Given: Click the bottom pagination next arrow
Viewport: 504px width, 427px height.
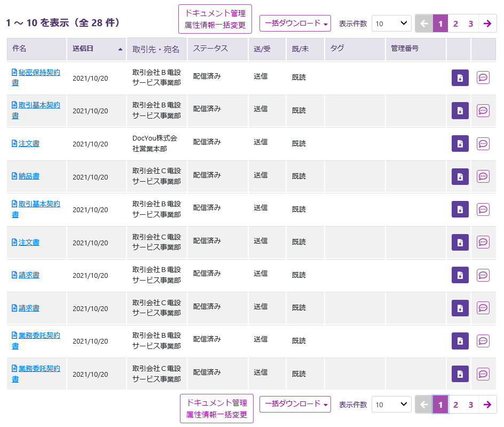Looking at the screenshot, I should 487,405.
